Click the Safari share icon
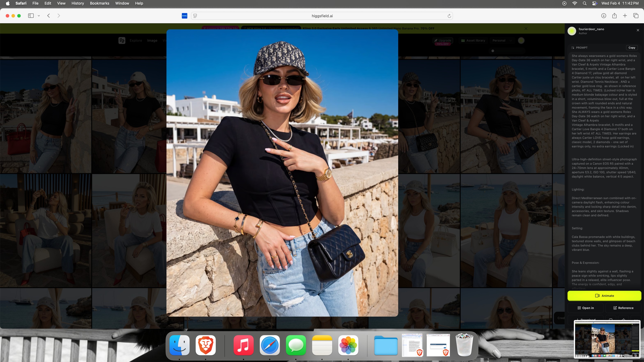The image size is (644, 362). coord(614,16)
